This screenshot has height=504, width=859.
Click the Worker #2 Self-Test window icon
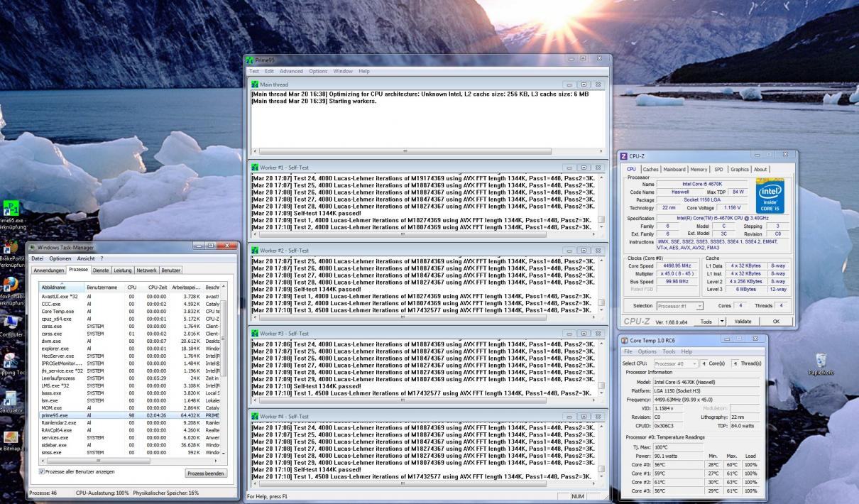point(256,251)
